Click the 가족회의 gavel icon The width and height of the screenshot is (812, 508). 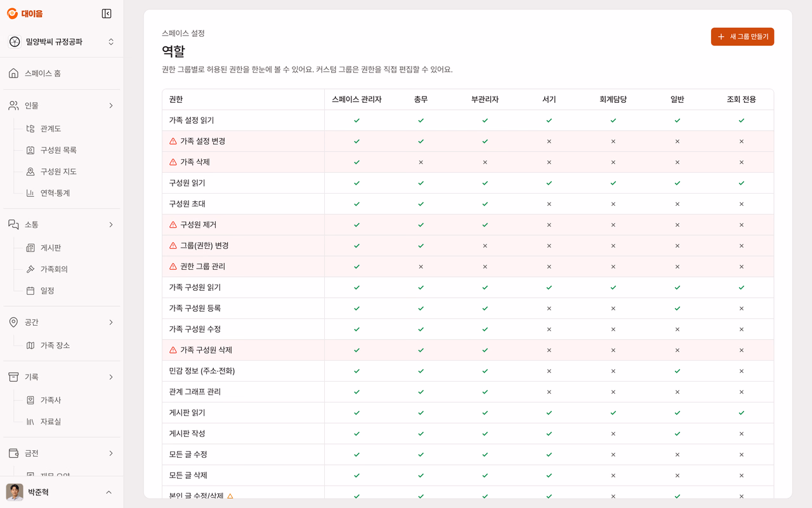pos(30,269)
